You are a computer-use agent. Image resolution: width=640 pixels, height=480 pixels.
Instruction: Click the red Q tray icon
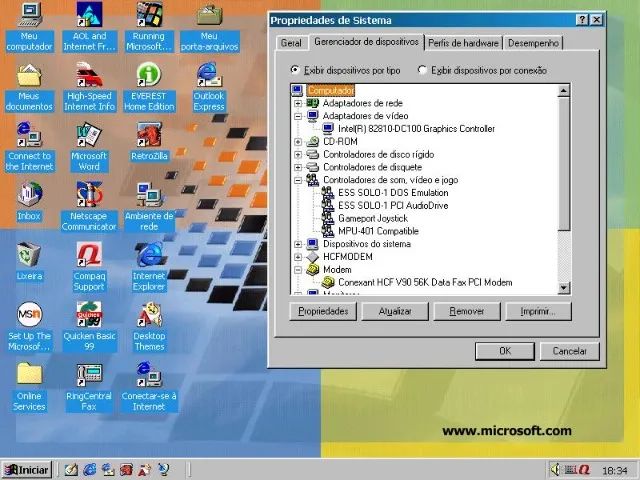(x=584, y=470)
